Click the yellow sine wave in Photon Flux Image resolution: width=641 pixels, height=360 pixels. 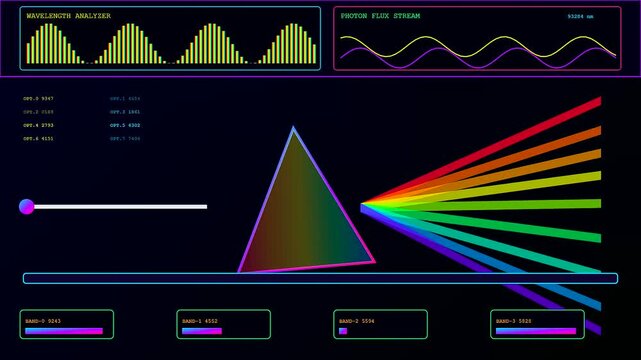478,46
